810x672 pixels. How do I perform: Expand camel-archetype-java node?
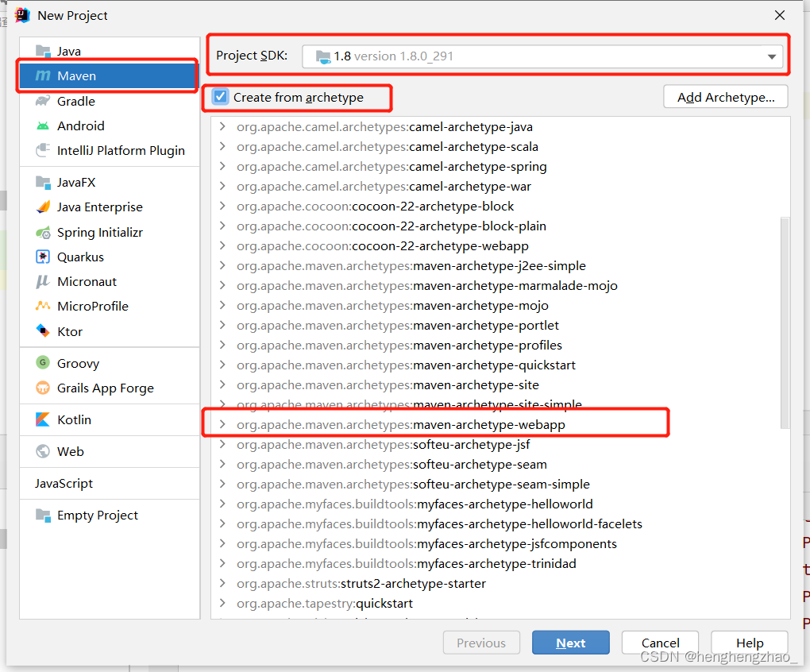(x=222, y=126)
